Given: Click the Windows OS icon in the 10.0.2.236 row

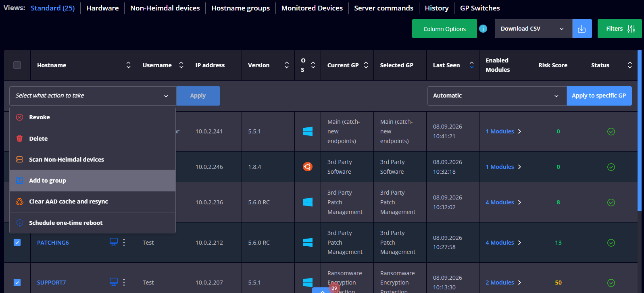Looking at the screenshot, I should pyautogui.click(x=308, y=202).
